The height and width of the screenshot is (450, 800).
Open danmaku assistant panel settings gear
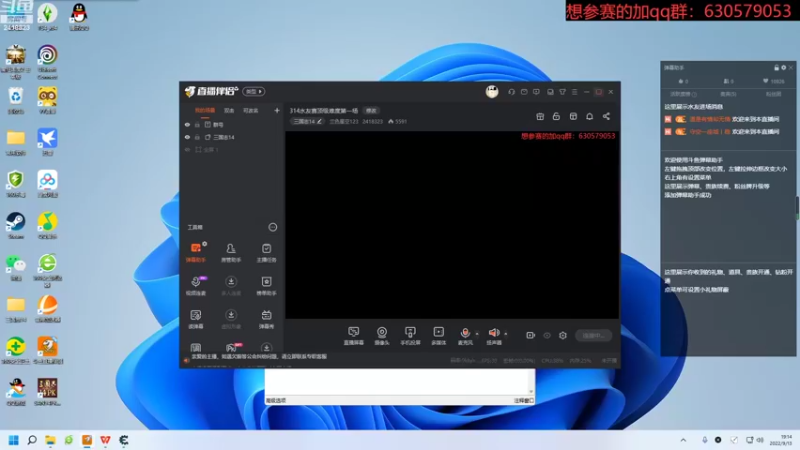(x=784, y=67)
